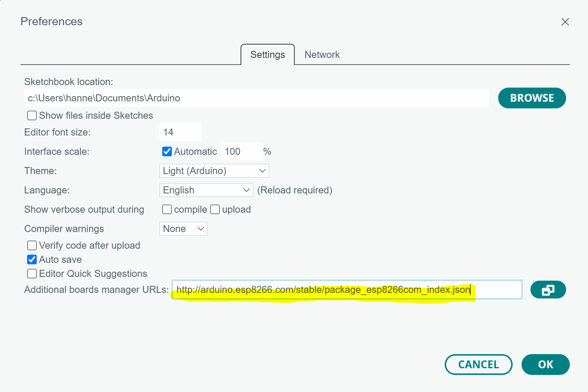The height and width of the screenshot is (392, 588).
Task: Focus the Sketchbook location path field
Action: pyautogui.click(x=257, y=98)
